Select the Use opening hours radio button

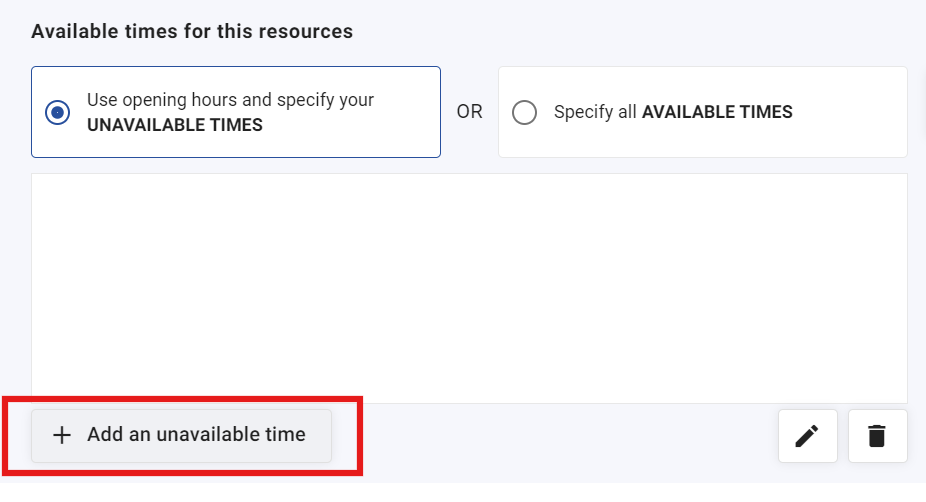(x=57, y=112)
